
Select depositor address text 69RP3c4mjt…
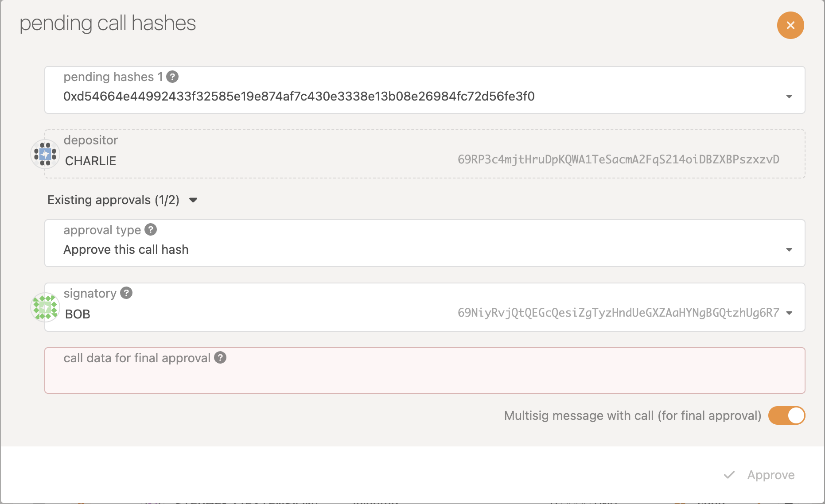[618, 159]
